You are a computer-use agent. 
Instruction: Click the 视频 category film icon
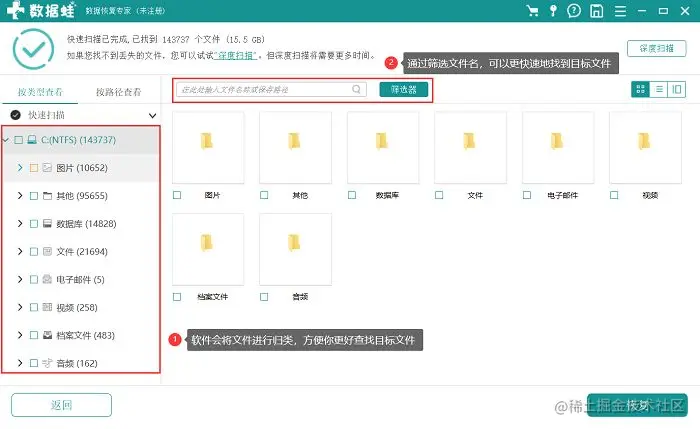pyautogui.click(x=47, y=307)
